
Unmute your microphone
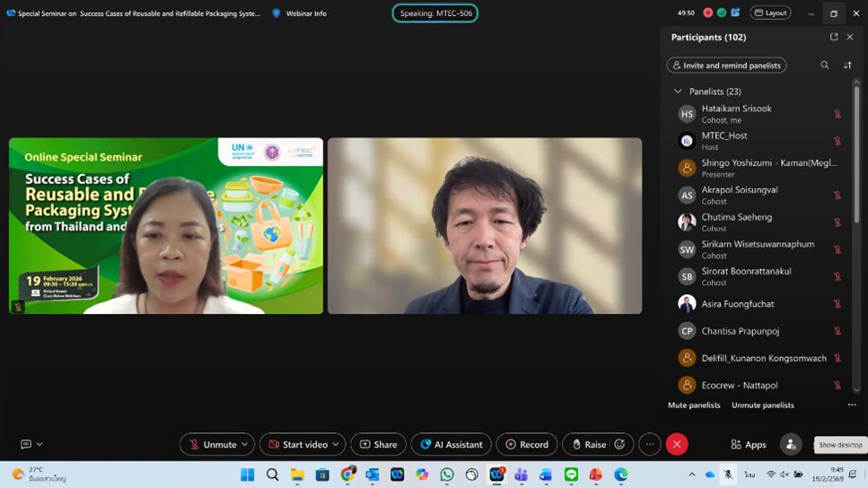[212, 445]
